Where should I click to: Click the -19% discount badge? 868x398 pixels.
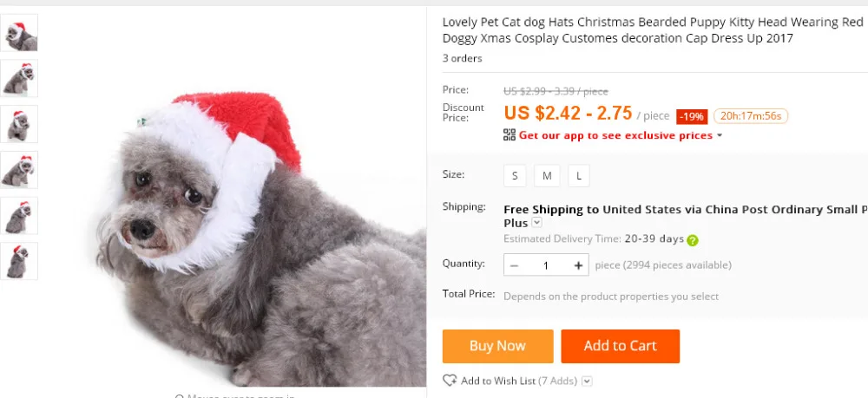click(693, 116)
